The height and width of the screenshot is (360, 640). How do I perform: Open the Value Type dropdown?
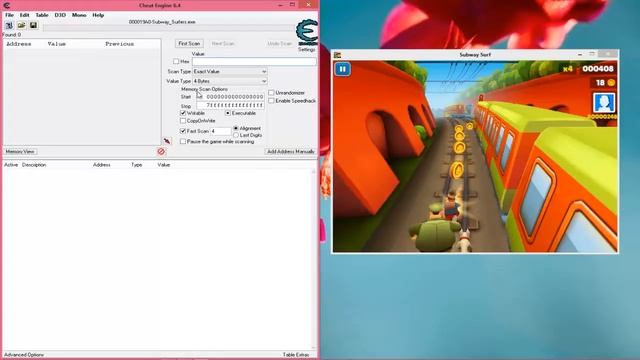(230, 81)
